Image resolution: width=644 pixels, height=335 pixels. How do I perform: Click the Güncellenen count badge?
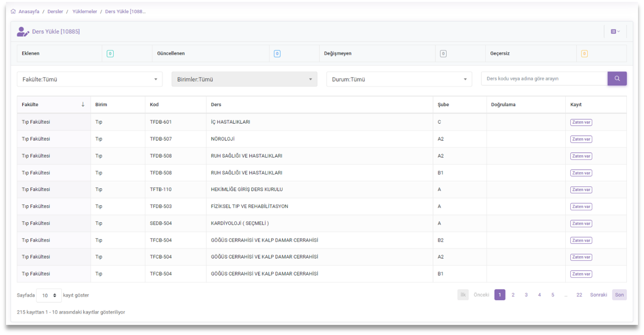pos(277,54)
